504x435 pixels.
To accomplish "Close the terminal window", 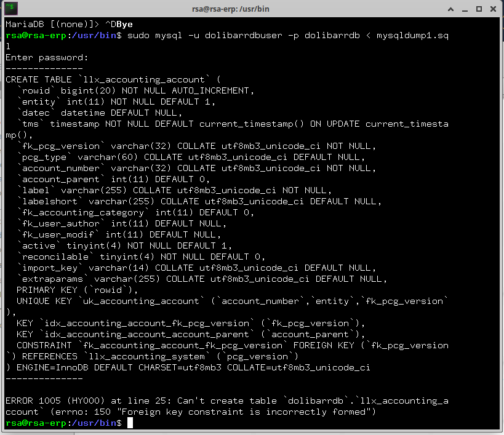I will (x=493, y=9).
